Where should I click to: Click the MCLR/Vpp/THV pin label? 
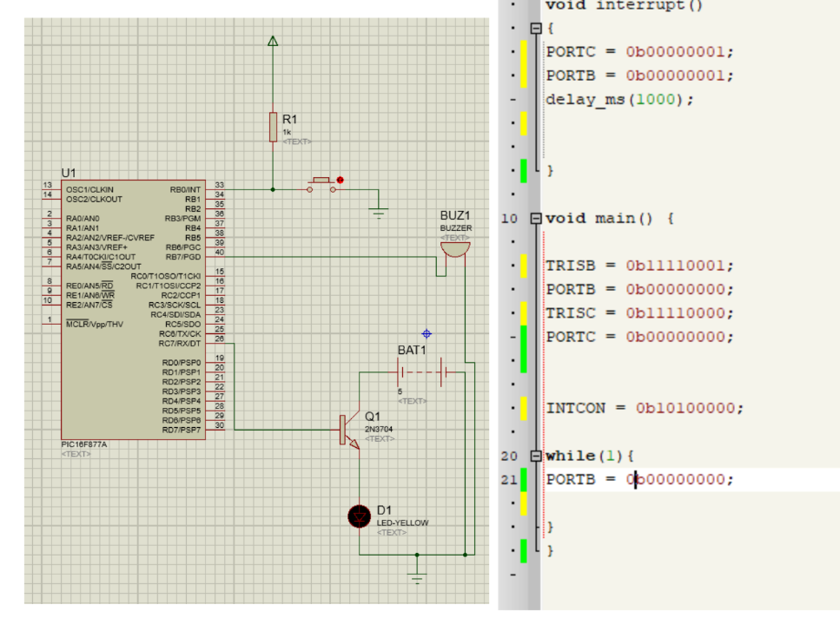coord(95,325)
